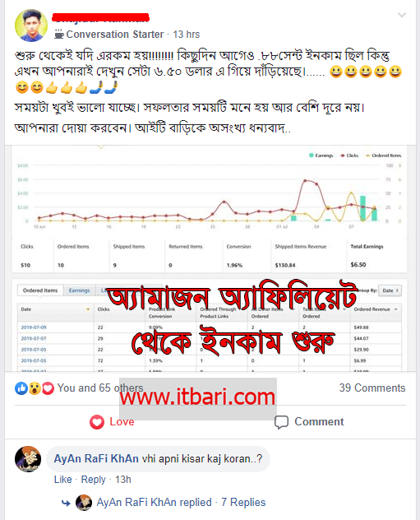Click AyAn RaFi KhAn's comment avatar

[x=28, y=459]
